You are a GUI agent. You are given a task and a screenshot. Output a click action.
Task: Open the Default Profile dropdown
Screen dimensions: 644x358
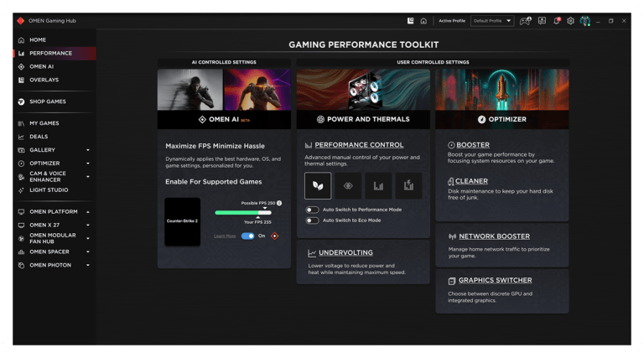pos(492,20)
